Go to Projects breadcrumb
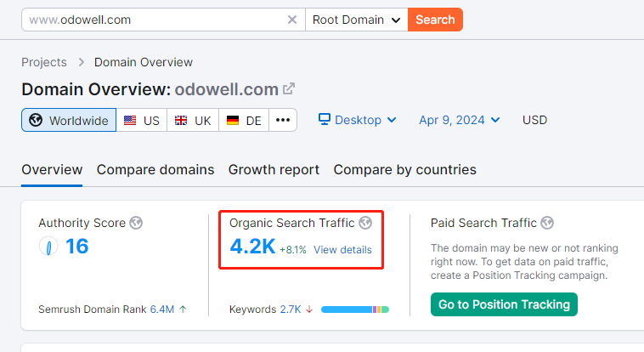This screenshot has width=644, height=352. tap(44, 62)
